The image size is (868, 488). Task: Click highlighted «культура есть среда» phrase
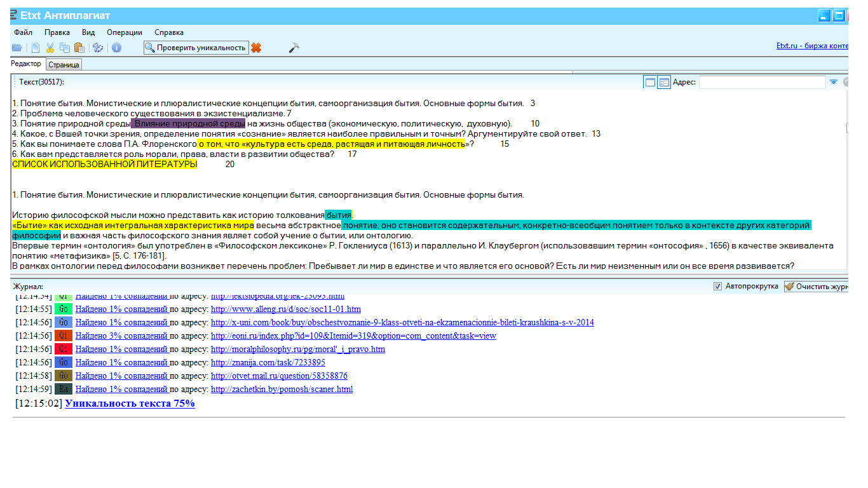coord(331,144)
